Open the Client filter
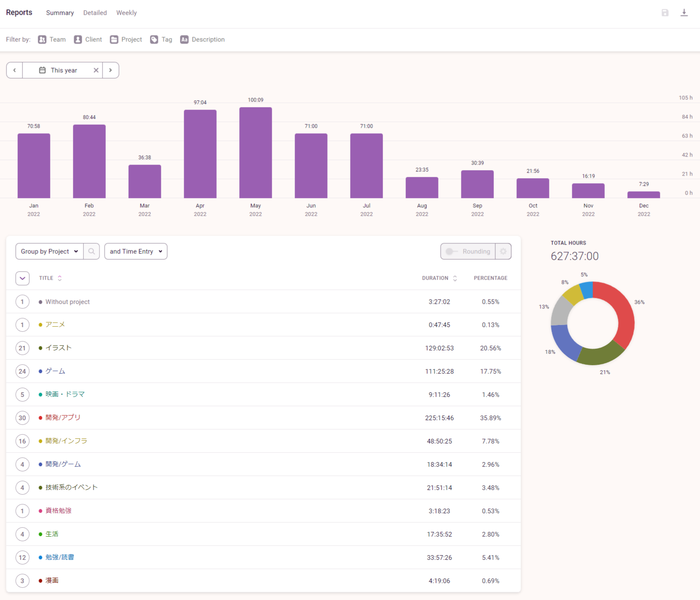700x600 pixels. pos(88,39)
